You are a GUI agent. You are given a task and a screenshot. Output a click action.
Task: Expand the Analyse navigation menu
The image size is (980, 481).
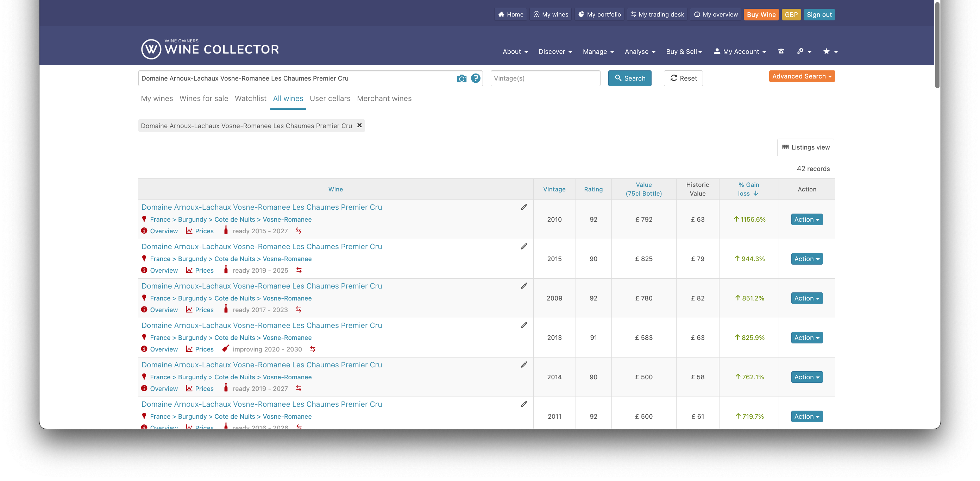(640, 52)
